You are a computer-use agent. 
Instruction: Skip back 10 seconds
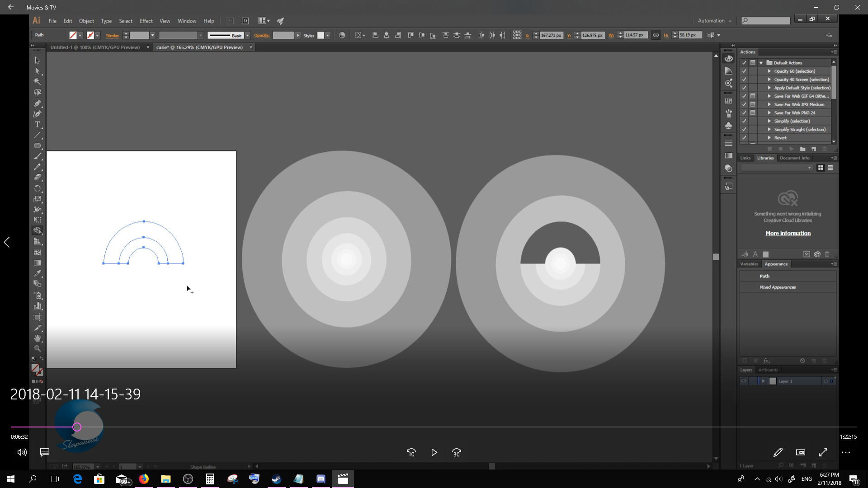pos(411,452)
